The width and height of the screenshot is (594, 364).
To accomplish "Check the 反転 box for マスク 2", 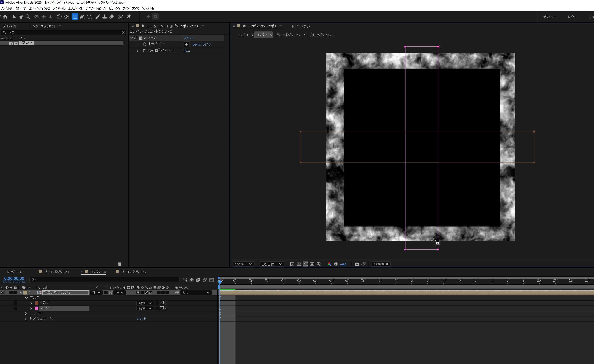I will [x=157, y=308].
